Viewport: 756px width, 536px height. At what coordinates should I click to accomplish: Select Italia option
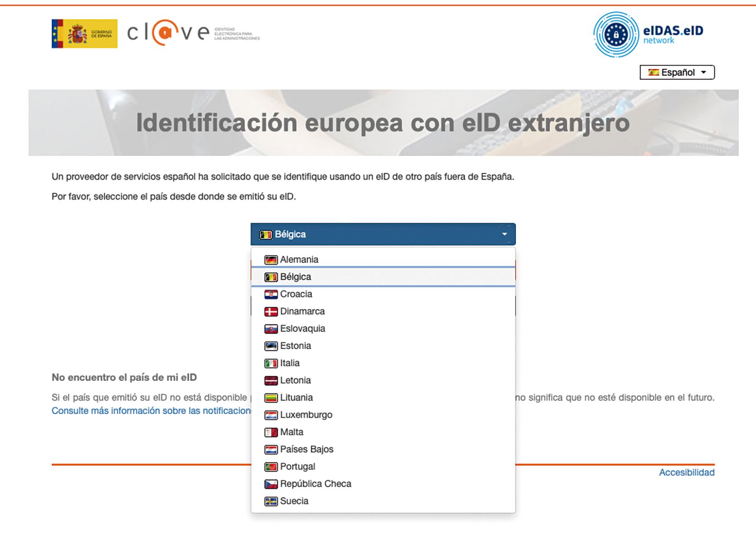click(x=383, y=363)
